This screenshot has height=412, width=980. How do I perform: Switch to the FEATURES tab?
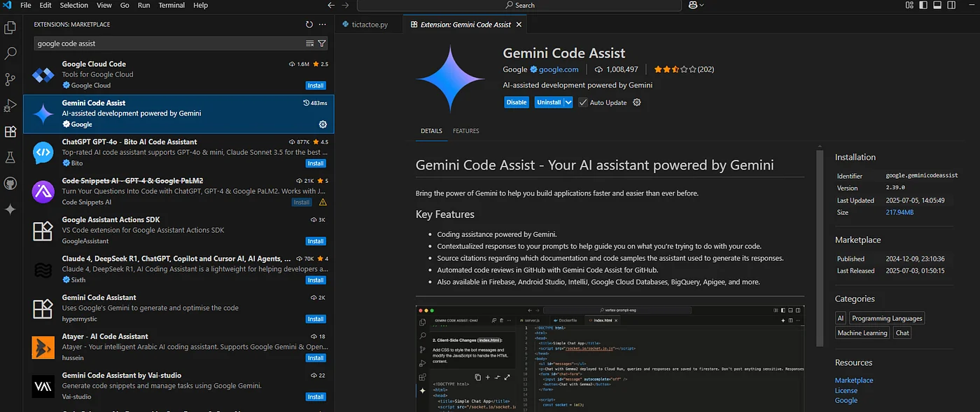(465, 131)
